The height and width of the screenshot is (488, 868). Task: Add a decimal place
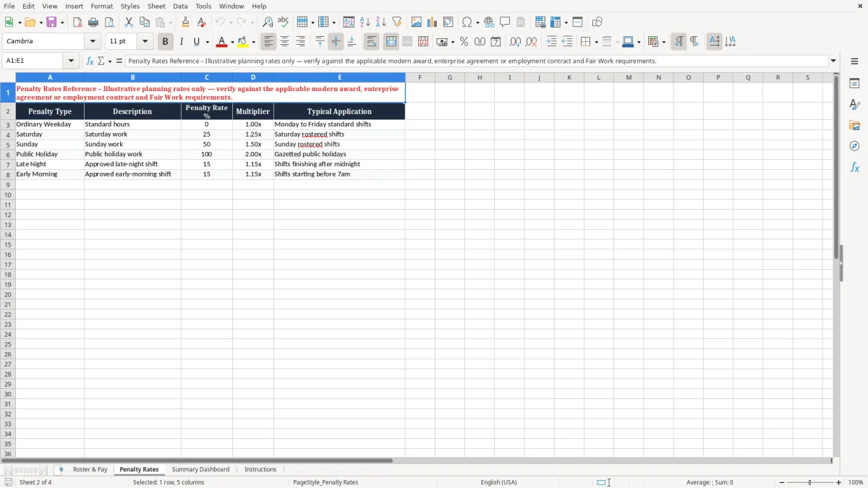515,42
